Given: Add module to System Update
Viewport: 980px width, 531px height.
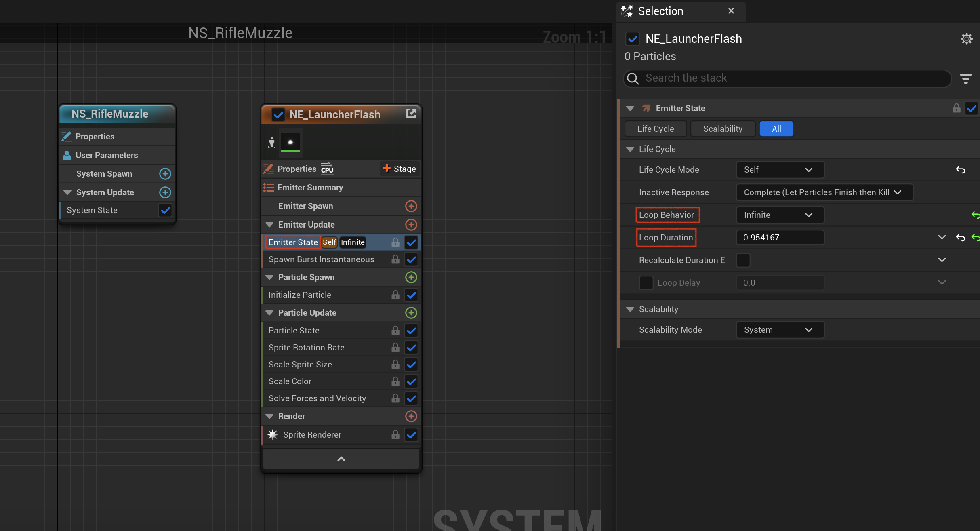Looking at the screenshot, I should 165,192.
